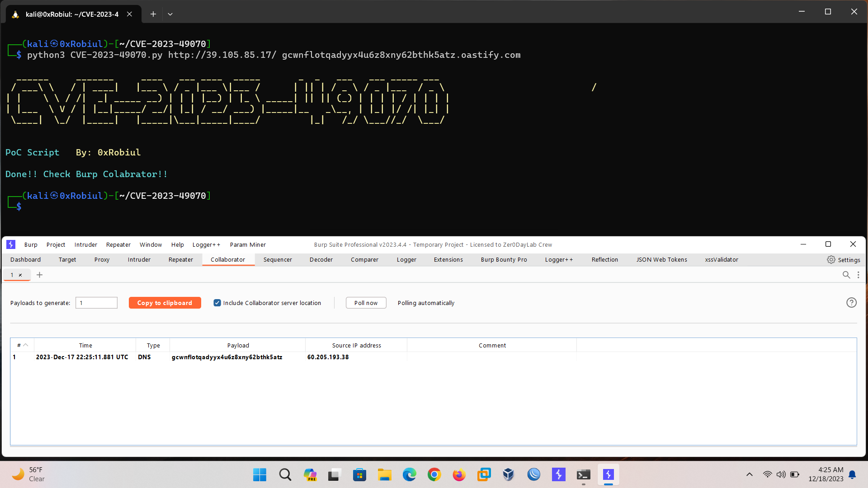This screenshot has width=868, height=488.
Task: Close Collaborator tab 1
Action: tap(20, 275)
